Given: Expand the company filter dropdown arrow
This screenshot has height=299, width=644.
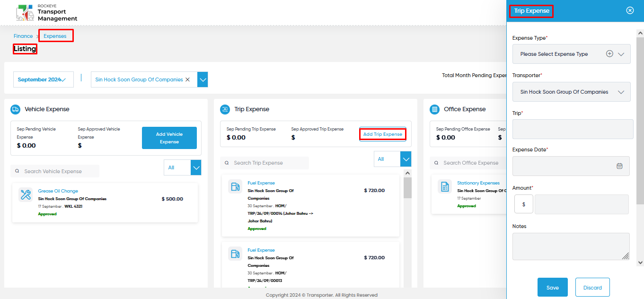Looking at the screenshot, I should click(x=203, y=79).
